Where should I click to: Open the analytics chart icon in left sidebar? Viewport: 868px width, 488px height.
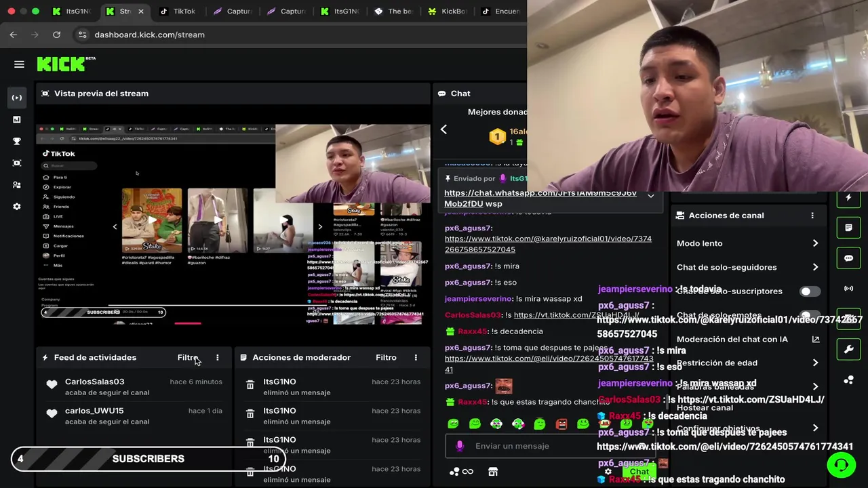coord(17,119)
